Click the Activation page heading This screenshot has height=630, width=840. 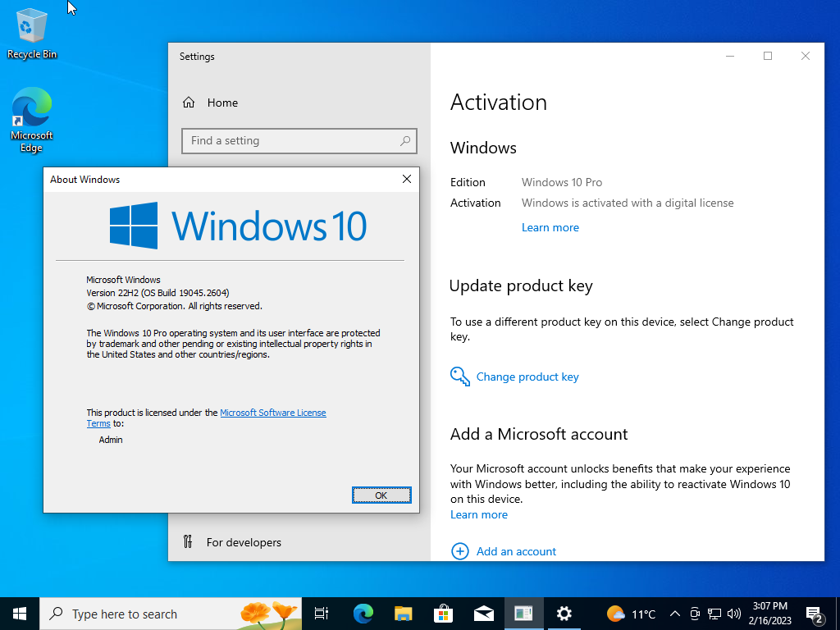(x=498, y=102)
